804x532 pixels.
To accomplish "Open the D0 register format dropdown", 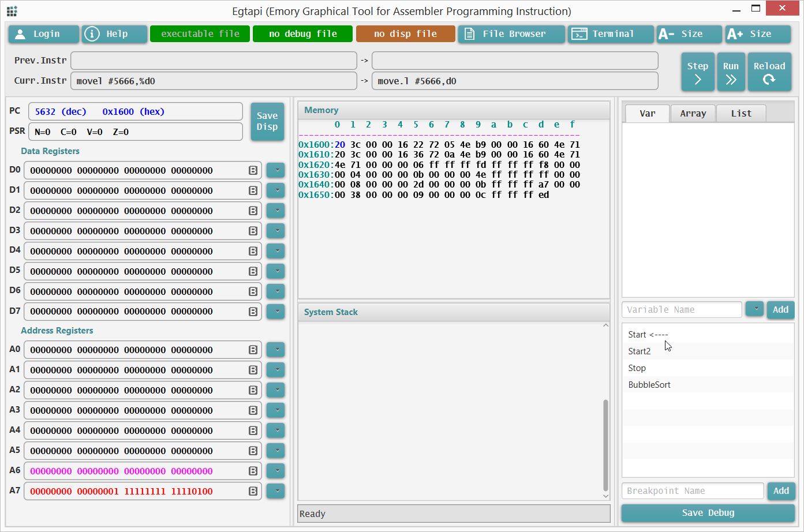I will pos(276,170).
